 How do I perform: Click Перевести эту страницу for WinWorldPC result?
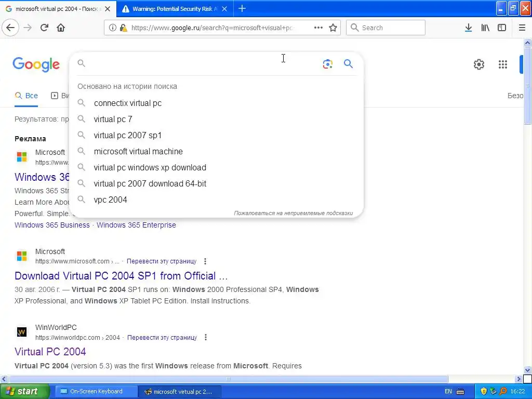tap(162, 338)
